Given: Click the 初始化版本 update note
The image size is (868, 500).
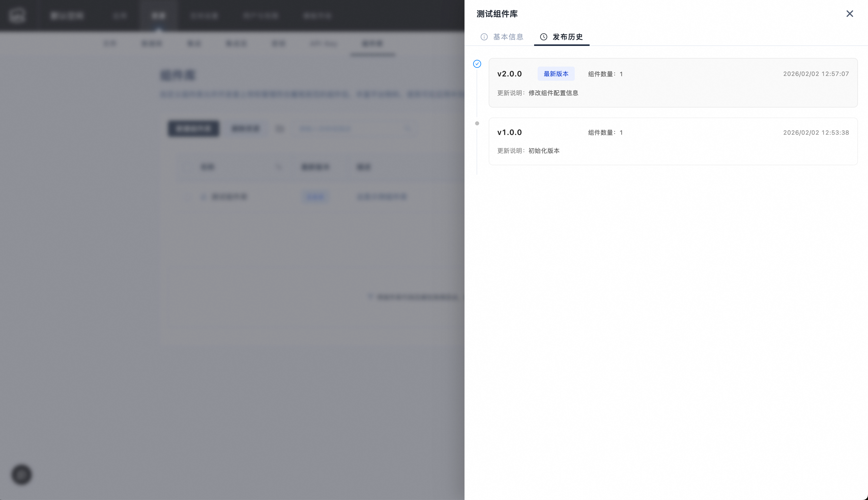Looking at the screenshot, I should (x=544, y=151).
